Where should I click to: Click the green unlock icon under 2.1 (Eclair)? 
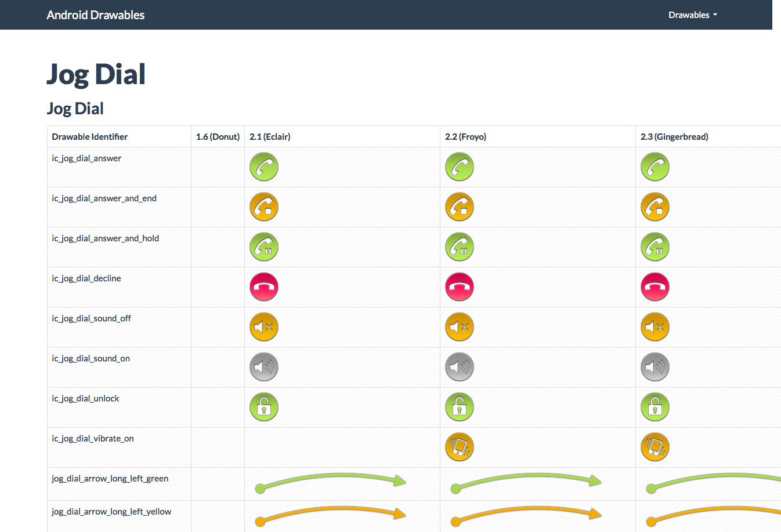[x=264, y=407]
